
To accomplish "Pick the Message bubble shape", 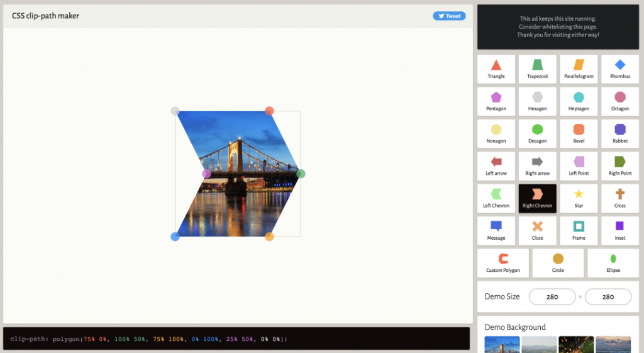I will coord(496,230).
